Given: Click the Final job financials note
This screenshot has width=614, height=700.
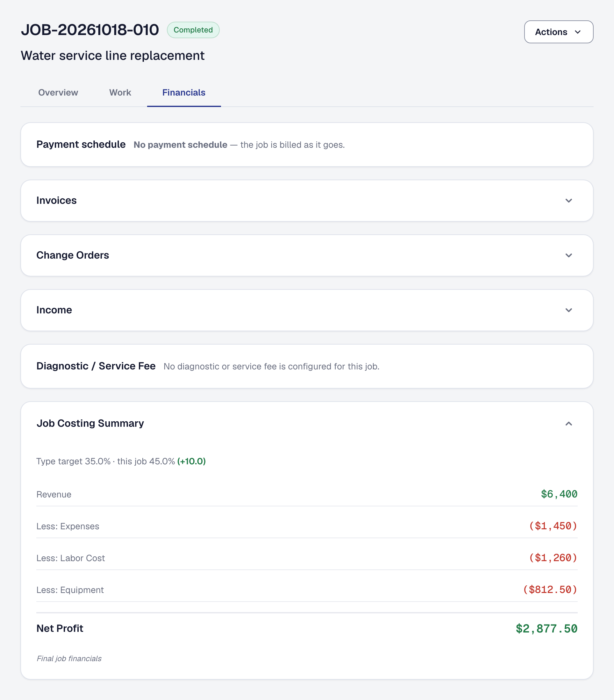Looking at the screenshot, I should coord(69,659).
